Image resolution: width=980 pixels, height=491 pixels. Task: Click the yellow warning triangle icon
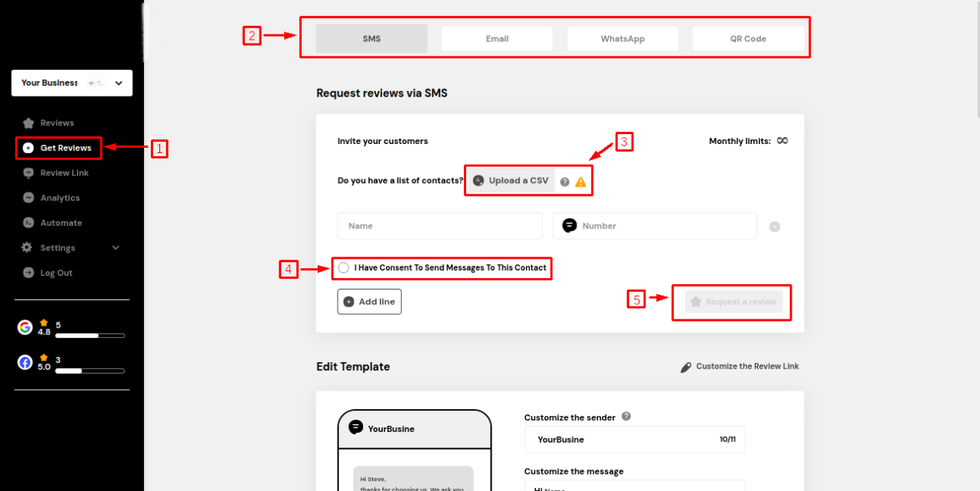[x=580, y=182]
